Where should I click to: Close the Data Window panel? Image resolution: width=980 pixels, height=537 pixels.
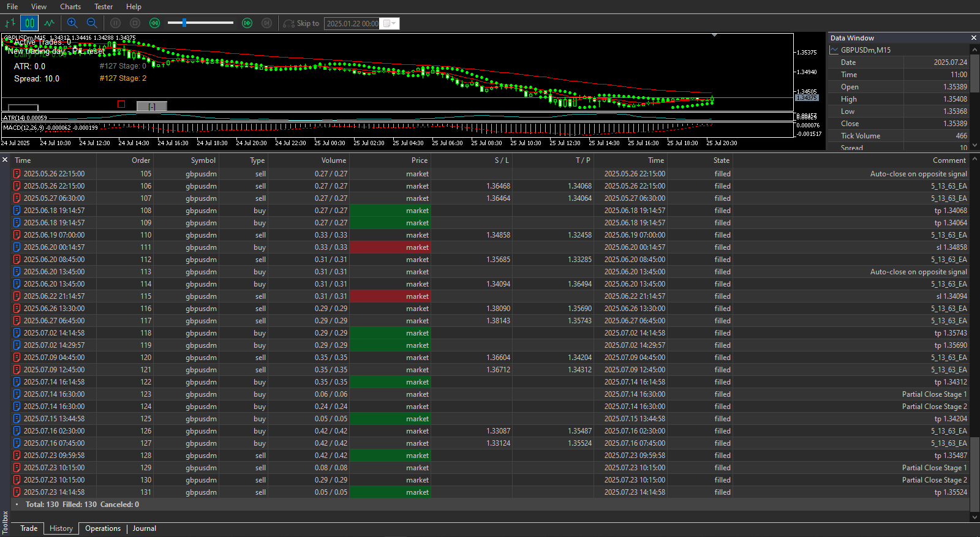[974, 38]
